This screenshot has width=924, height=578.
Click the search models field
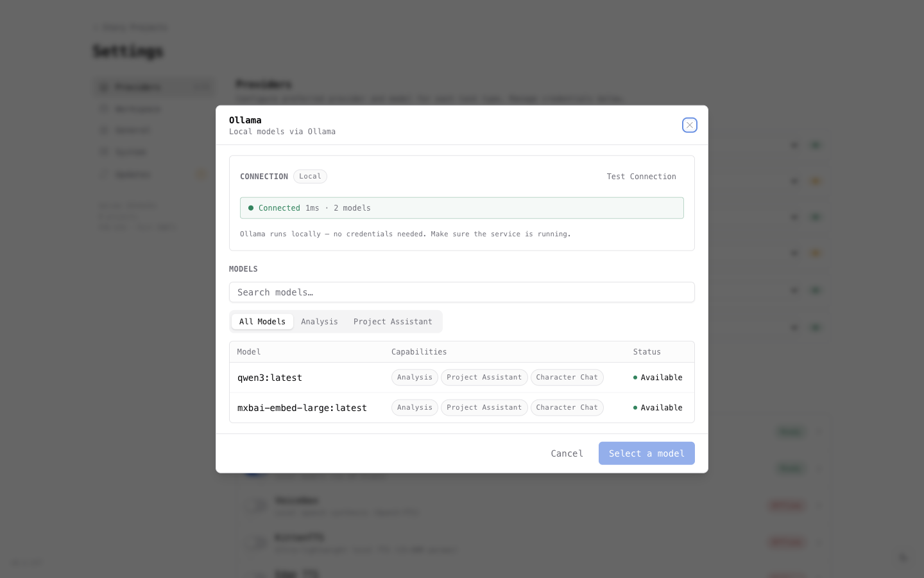(462, 292)
